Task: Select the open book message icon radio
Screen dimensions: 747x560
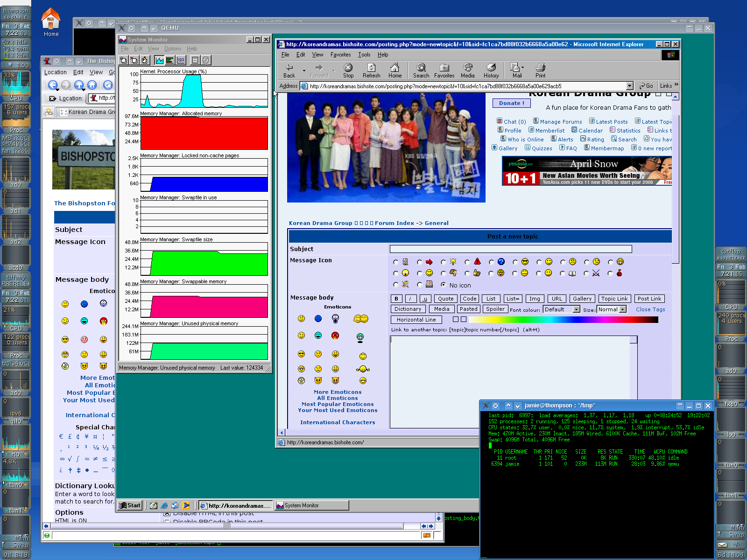Action: click(563, 273)
